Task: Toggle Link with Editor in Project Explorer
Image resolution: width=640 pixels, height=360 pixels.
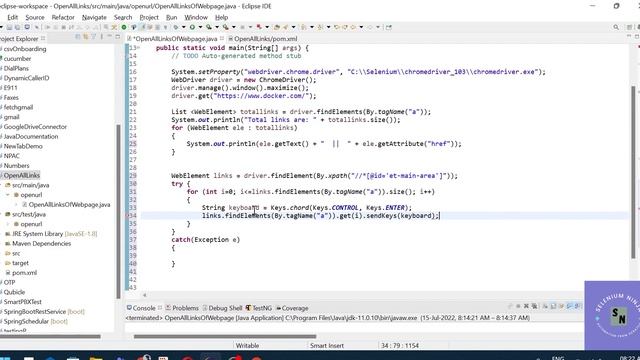Action: (x=86, y=37)
